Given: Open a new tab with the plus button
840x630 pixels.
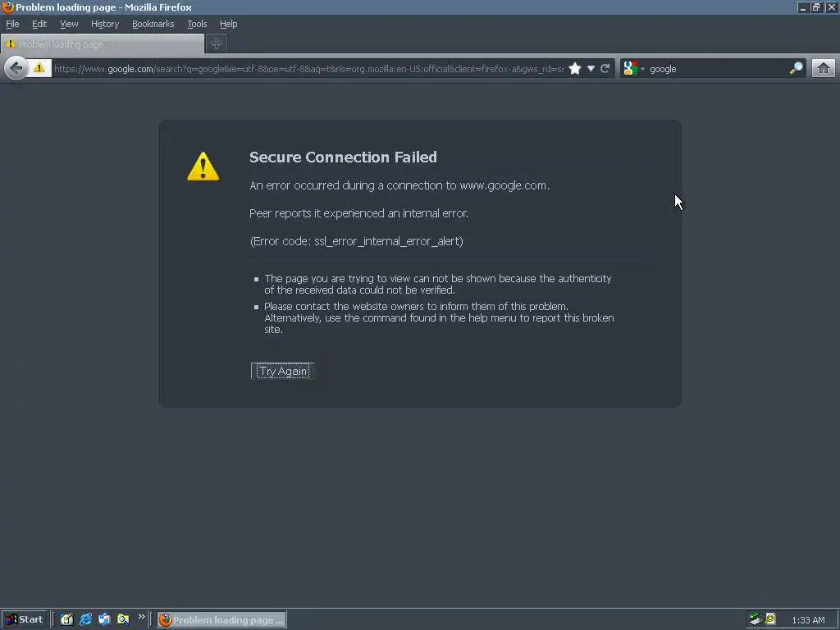Looking at the screenshot, I should click(217, 44).
